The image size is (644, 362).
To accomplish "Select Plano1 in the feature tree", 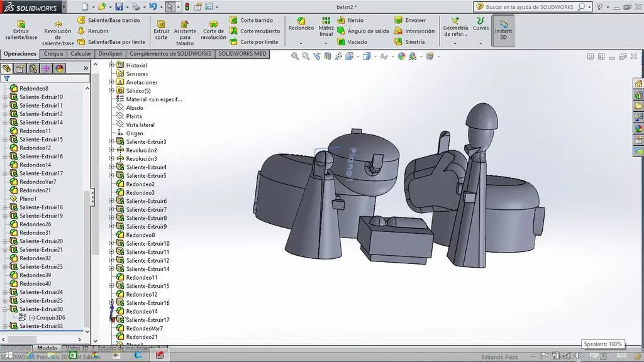I will coord(28,199).
